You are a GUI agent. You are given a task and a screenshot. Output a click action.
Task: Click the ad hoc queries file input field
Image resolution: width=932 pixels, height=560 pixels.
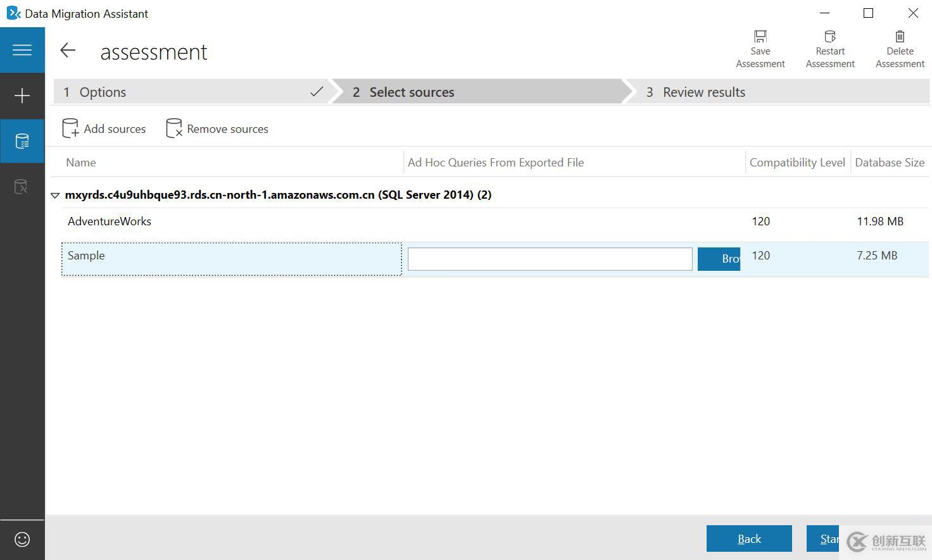point(550,259)
